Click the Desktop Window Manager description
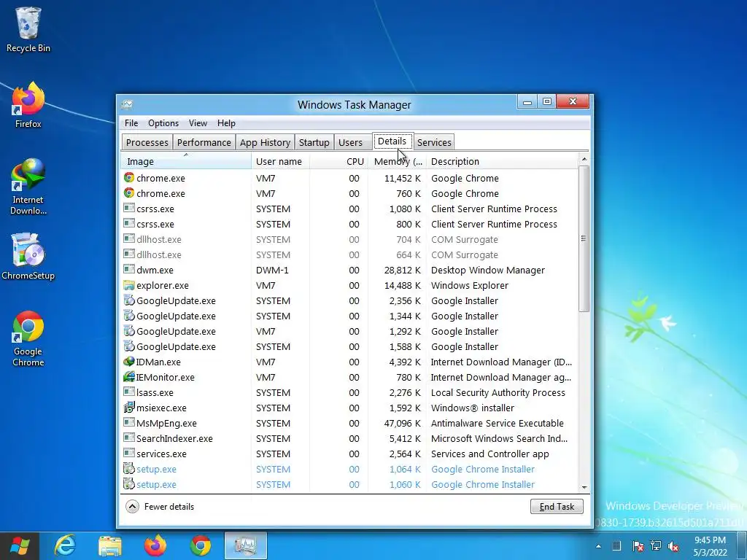The height and width of the screenshot is (560, 747). click(x=488, y=270)
